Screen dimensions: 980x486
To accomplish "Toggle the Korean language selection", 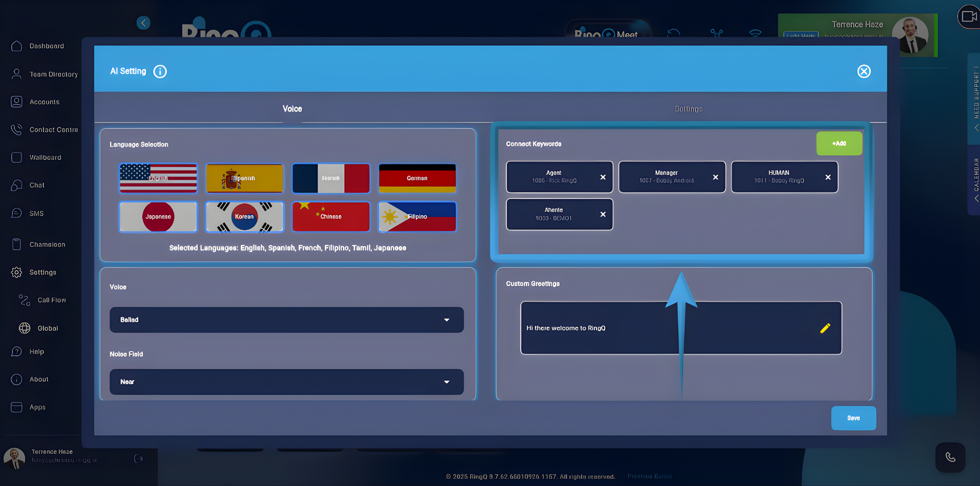I will coord(244,217).
